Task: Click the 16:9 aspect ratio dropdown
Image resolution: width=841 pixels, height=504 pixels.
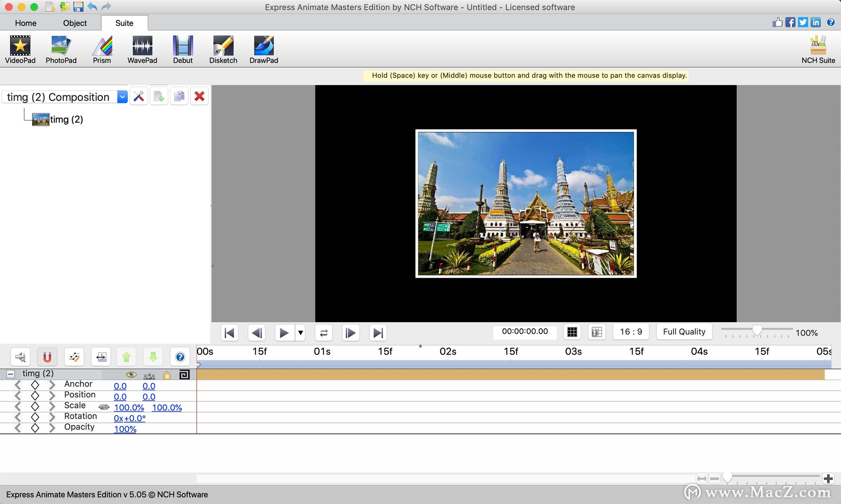Action: tap(630, 331)
